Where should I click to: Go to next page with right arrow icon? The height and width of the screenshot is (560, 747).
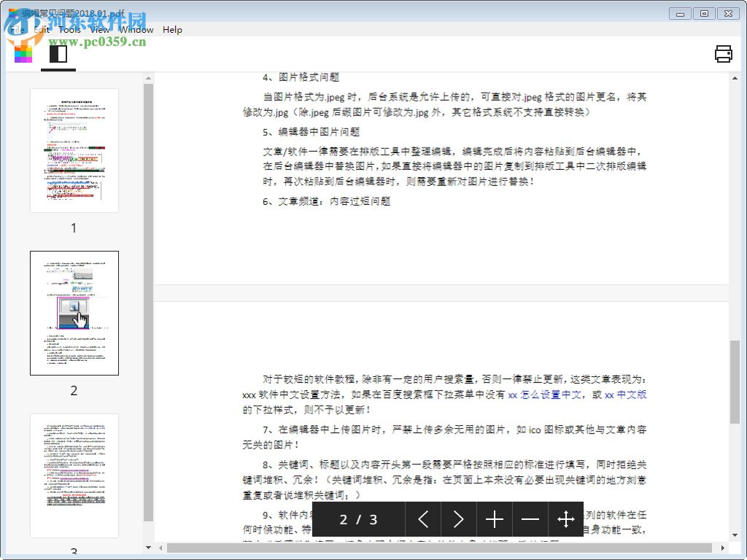[x=459, y=519]
